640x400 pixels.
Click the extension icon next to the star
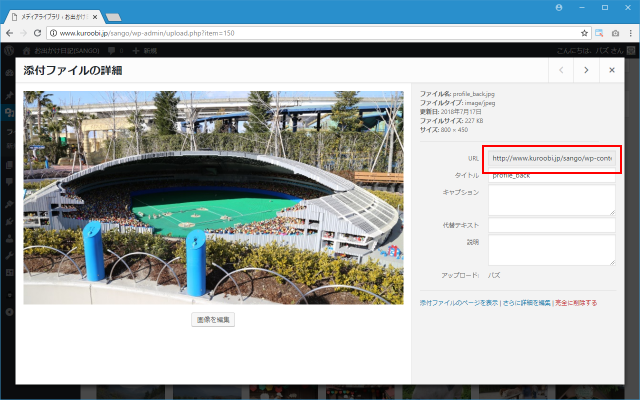[x=599, y=33]
